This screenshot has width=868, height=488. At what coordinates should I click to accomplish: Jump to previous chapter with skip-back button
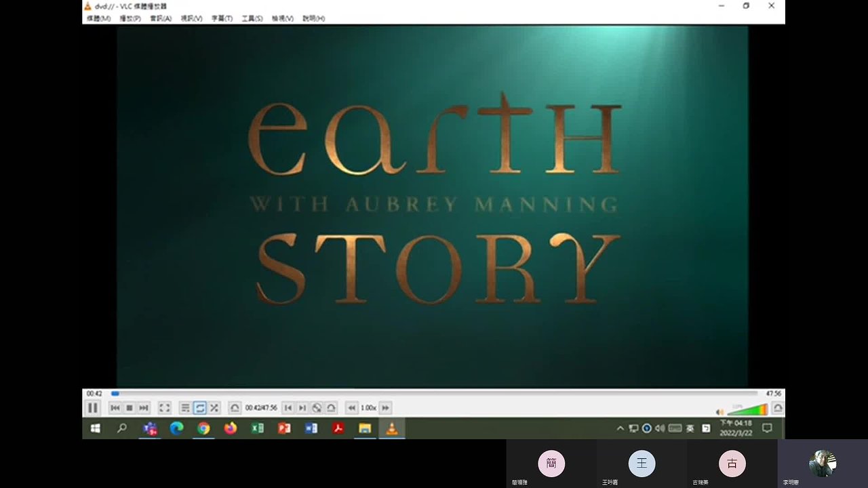pyautogui.click(x=115, y=408)
